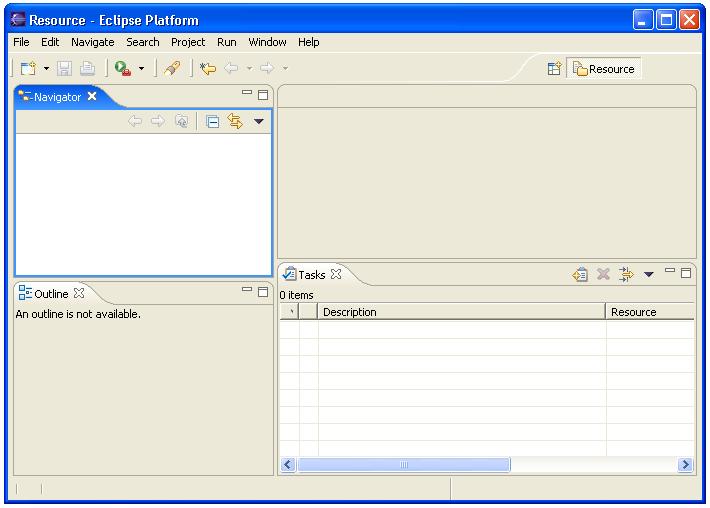Open the Project menu

point(188,42)
